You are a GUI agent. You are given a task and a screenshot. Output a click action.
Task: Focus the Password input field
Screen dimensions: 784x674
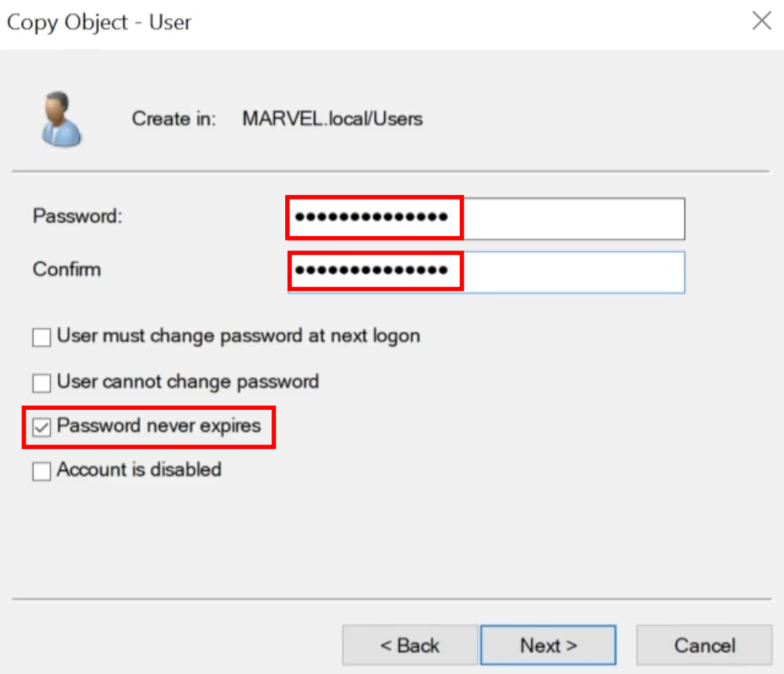tap(486, 218)
